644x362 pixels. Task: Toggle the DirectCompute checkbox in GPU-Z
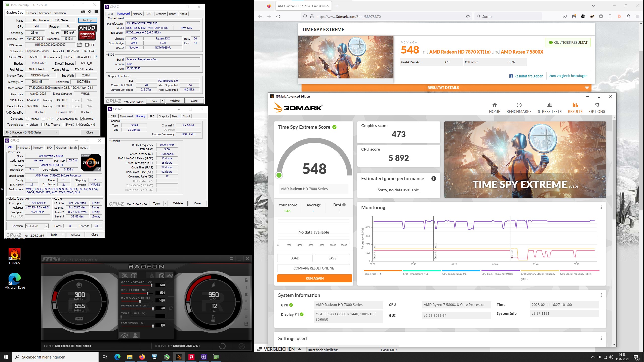[58, 119]
